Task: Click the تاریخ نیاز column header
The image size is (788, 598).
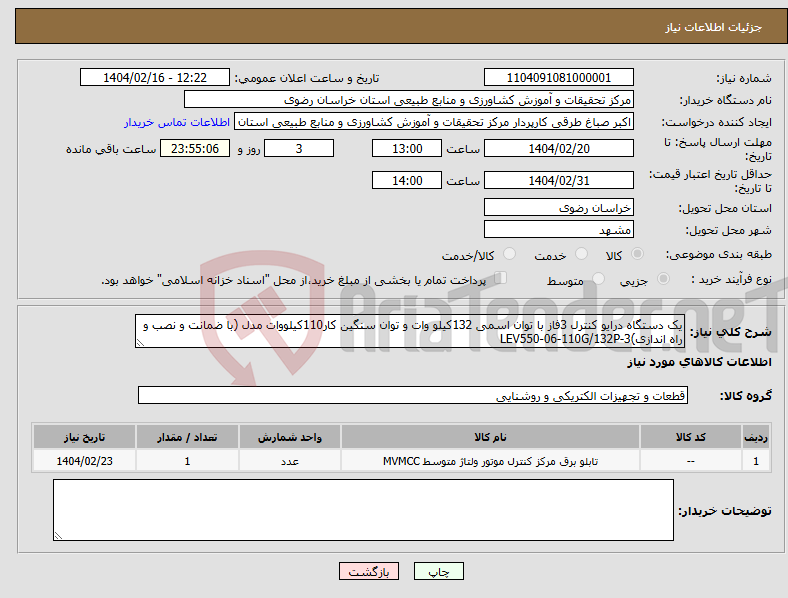Action: click(84, 437)
